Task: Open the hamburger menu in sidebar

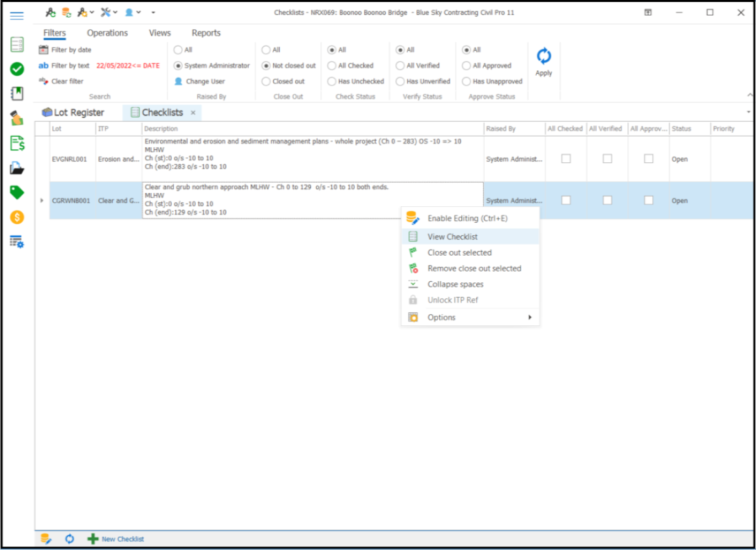Action: 17,16
